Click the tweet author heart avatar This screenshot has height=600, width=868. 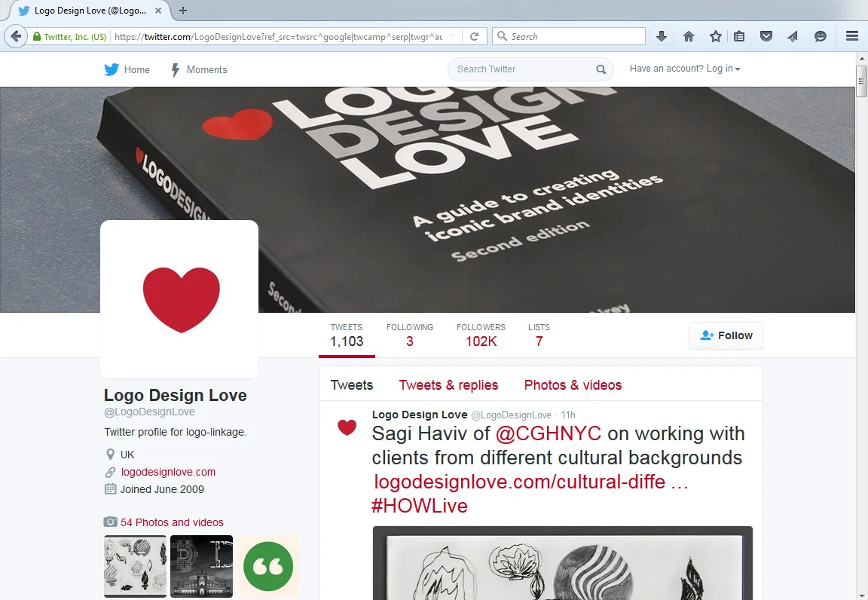pyautogui.click(x=347, y=427)
